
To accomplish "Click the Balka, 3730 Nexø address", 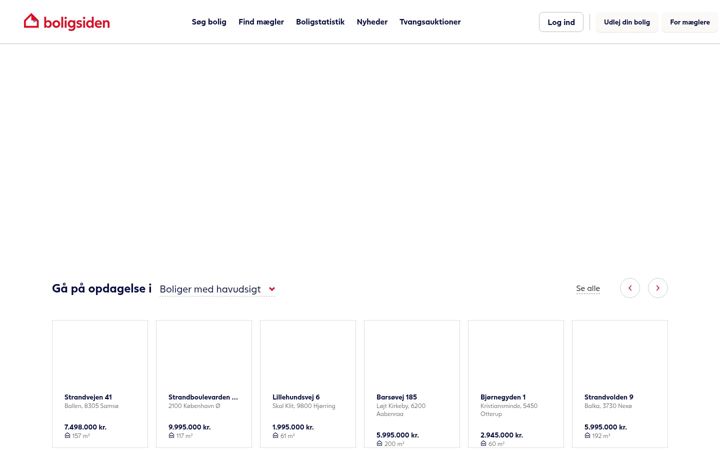I will (608, 406).
